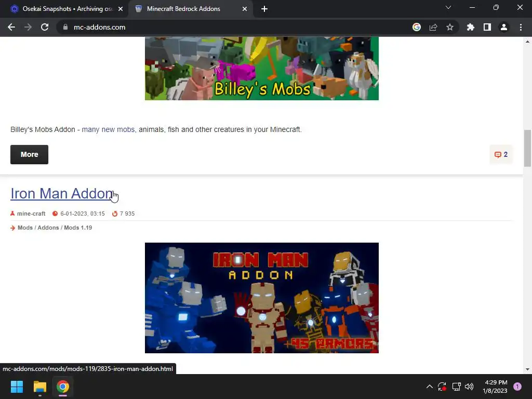Reload the mc-addons.com page
532x399 pixels.
[45, 27]
